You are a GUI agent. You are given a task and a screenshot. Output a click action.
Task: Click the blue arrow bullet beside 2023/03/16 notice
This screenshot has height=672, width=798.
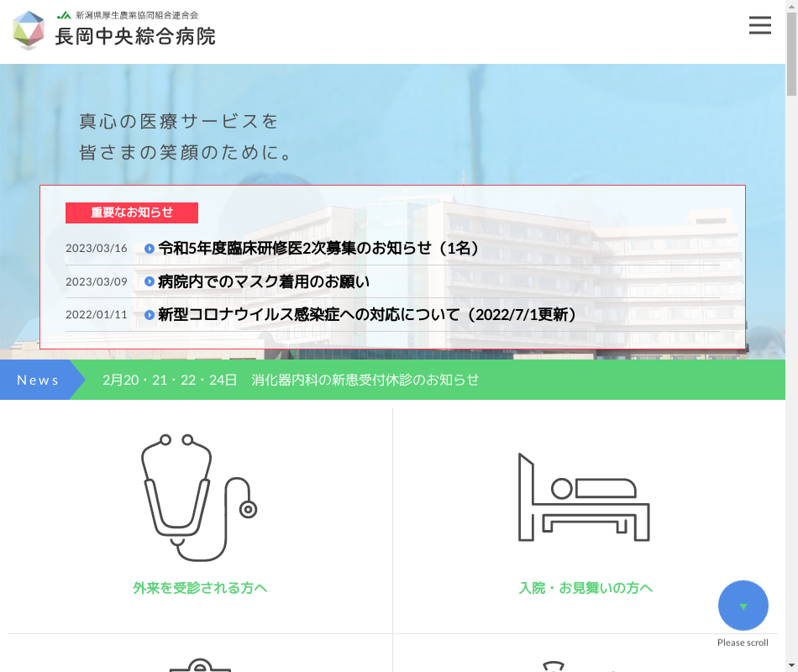[x=150, y=249]
